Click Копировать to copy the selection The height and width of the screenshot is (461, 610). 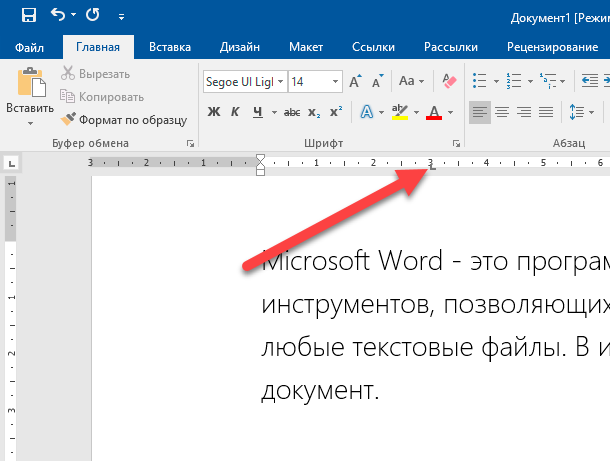(102, 96)
